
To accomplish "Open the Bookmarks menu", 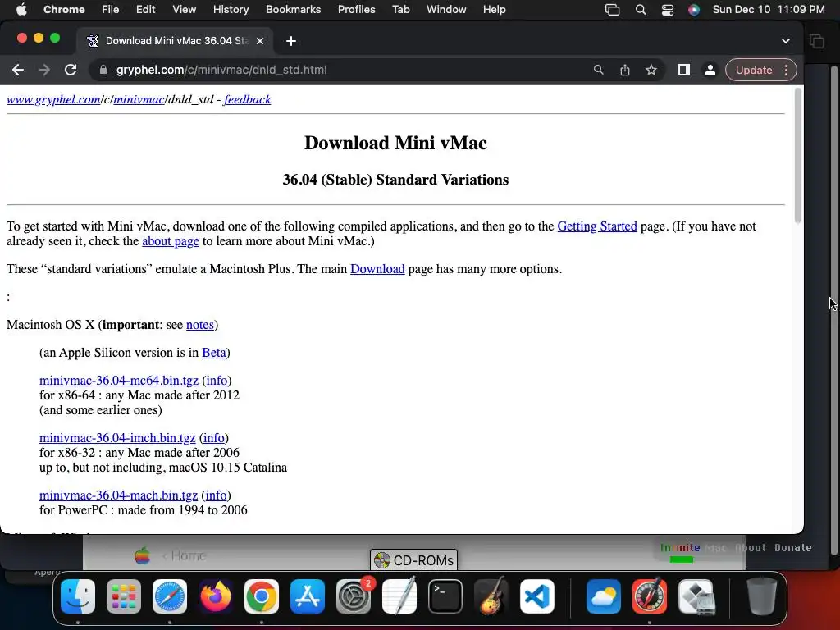I will 293,9.
